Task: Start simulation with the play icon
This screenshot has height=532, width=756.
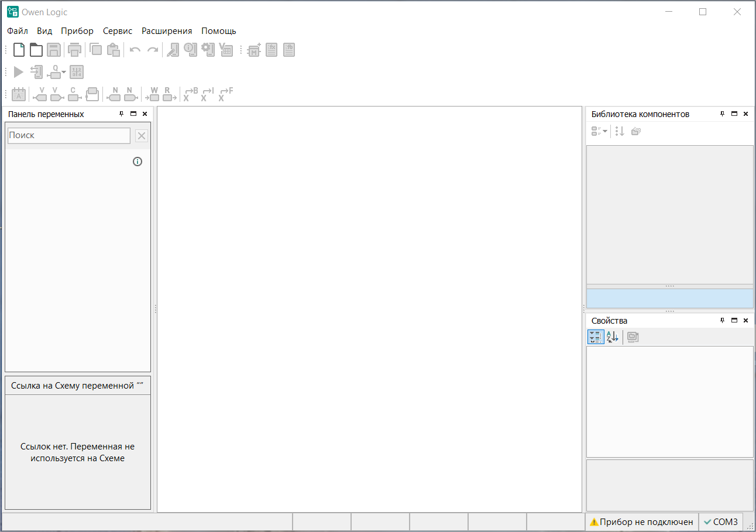Action: 19,72
